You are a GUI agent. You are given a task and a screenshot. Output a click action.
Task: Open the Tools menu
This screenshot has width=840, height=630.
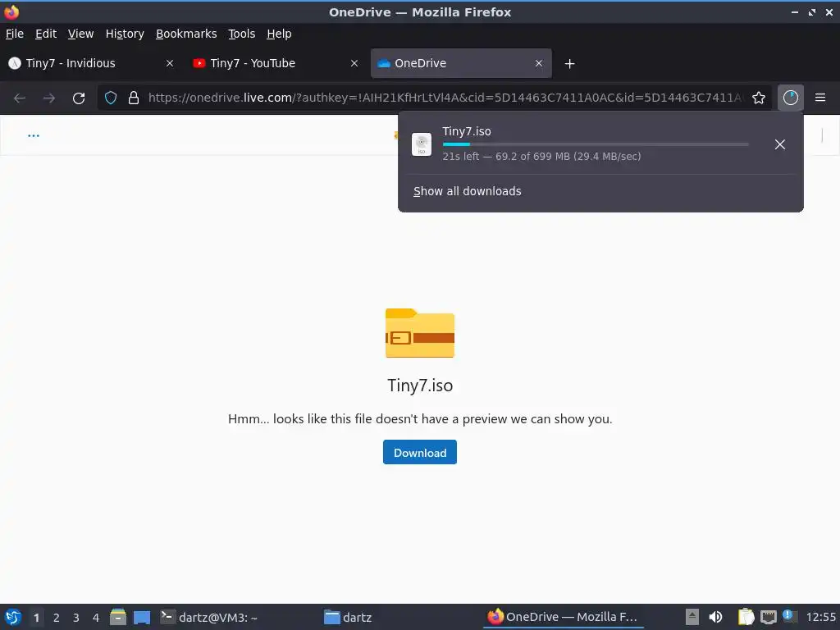pos(242,34)
